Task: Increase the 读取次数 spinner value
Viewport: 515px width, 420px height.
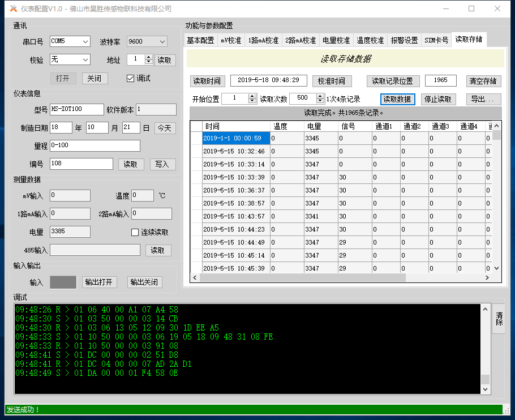Action: tap(320, 96)
